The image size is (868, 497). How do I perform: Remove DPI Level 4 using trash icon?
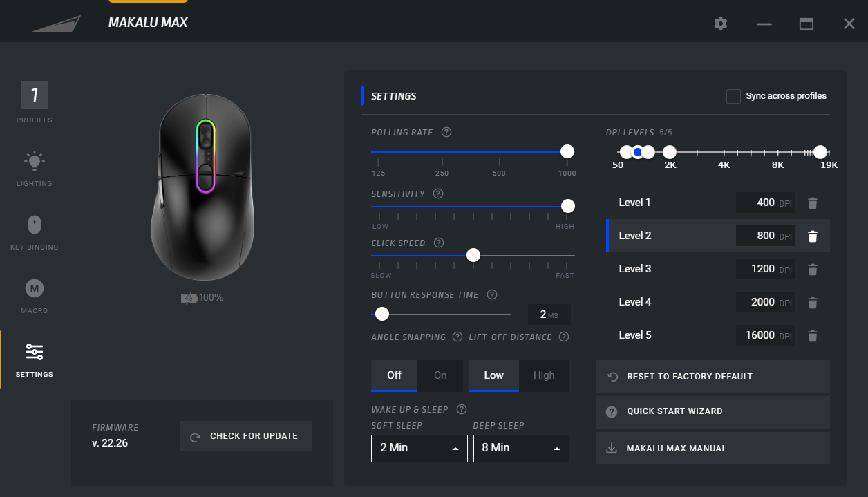[813, 303]
